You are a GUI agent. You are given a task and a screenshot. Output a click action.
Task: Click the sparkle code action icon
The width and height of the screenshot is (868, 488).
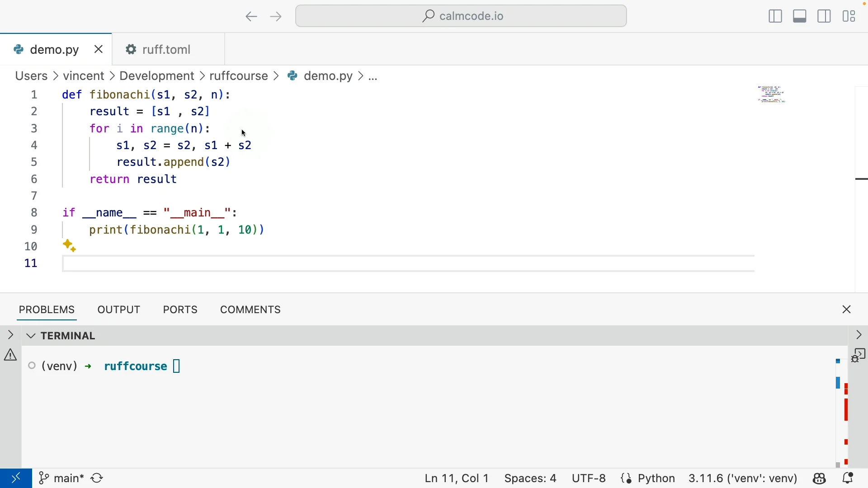click(70, 246)
